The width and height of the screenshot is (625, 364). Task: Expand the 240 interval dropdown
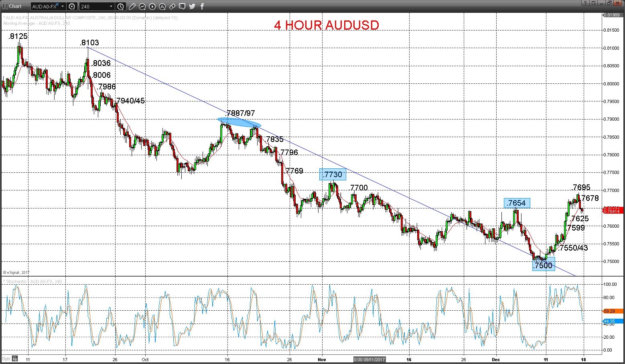coord(111,6)
